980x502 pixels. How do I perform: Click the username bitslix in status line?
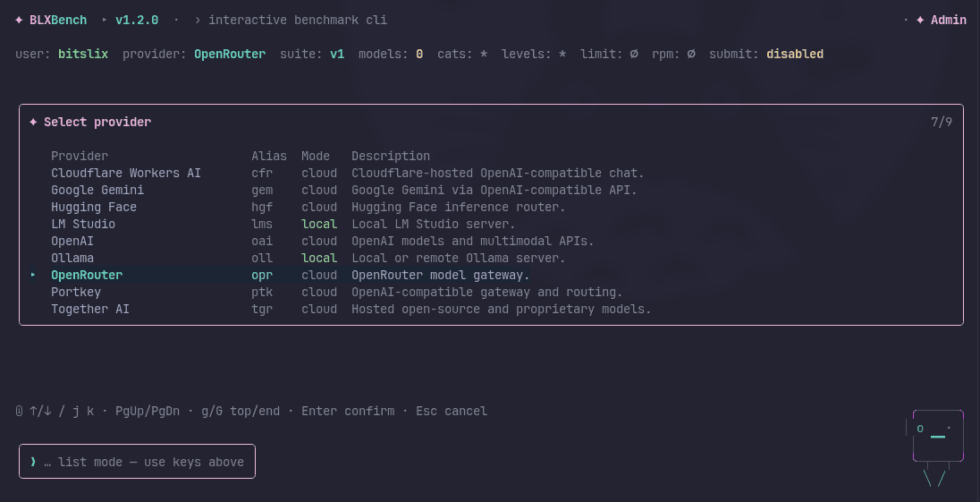tap(83, 55)
